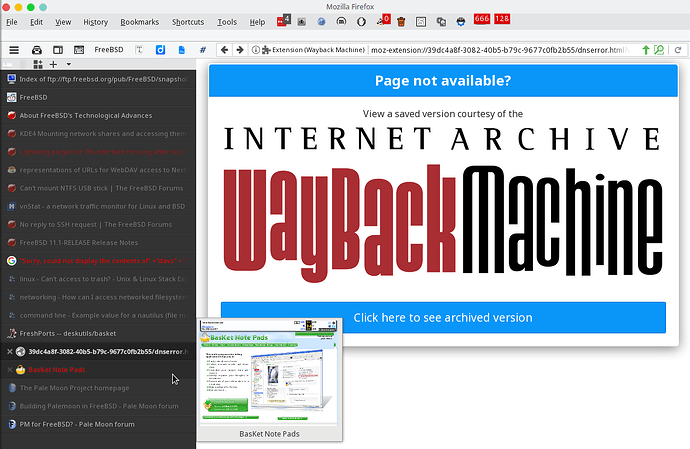The height and width of the screenshot is (449, 690).
Task: Select the 'representations of URLs for WebDAV' tab
Action: (x=98, y=170)
